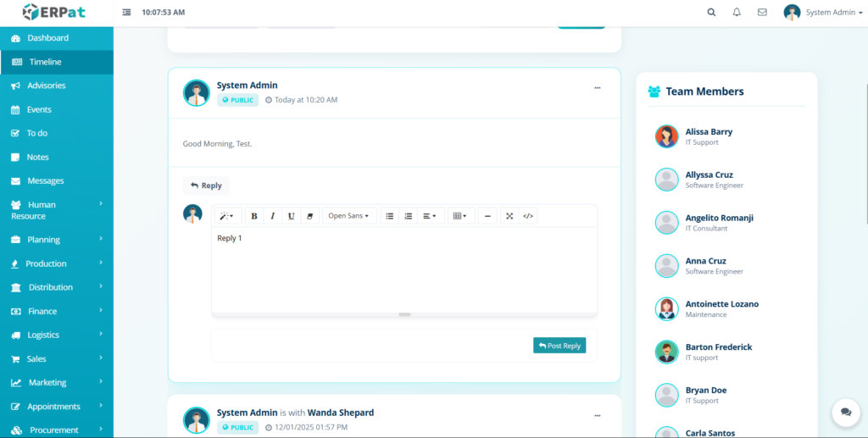
Task: Click the Post Reply button
Action: tap(559, 346)
